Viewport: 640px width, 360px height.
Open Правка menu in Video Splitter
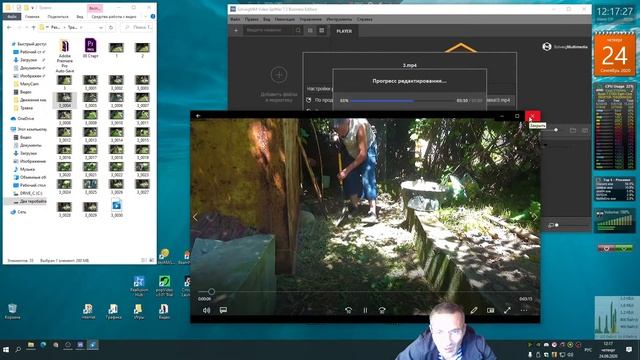[251, 19]
